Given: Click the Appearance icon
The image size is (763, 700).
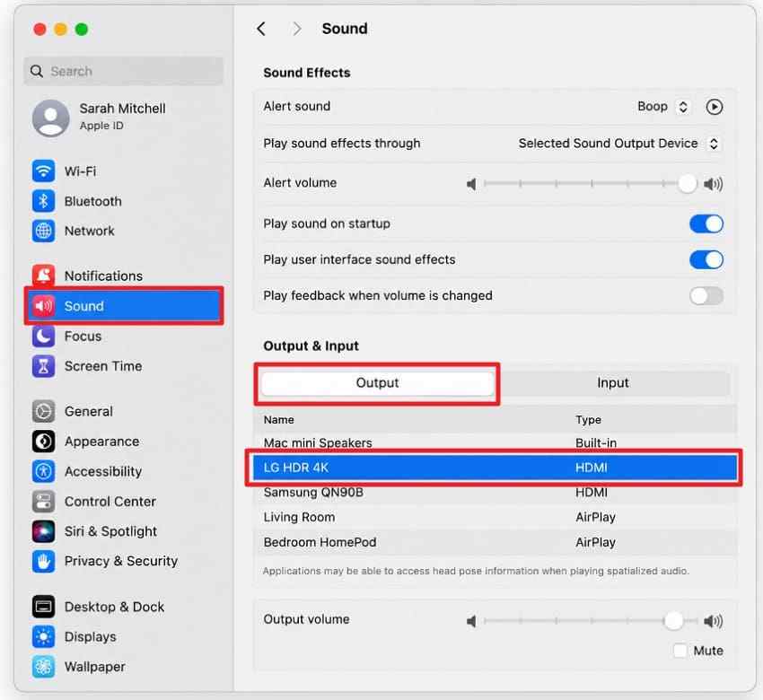Looking at the screenshot, I should [x=43, y=442].
